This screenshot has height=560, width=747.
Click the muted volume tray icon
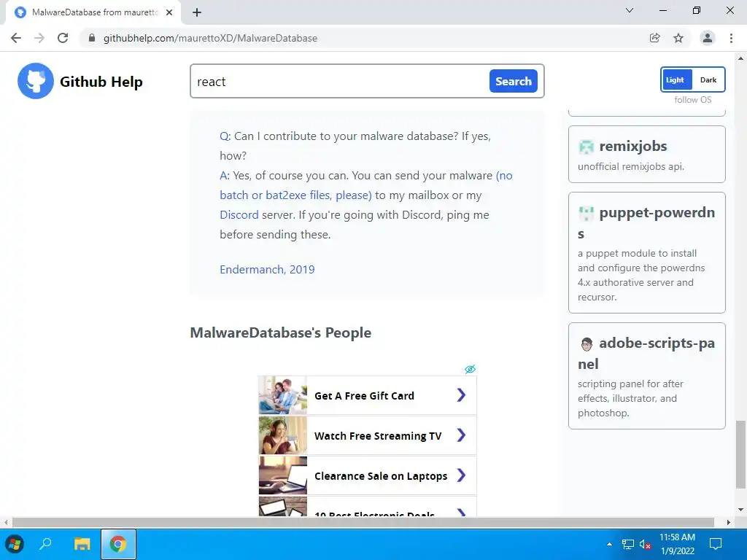click(x=645, y=544)
